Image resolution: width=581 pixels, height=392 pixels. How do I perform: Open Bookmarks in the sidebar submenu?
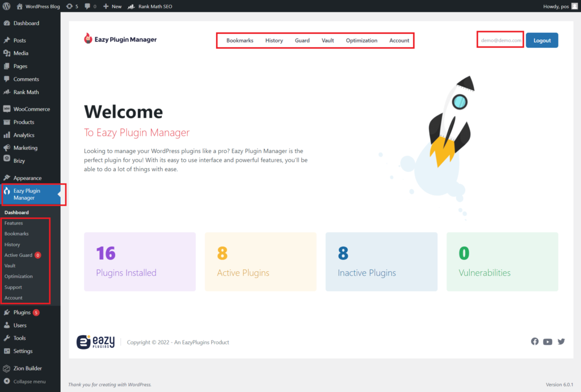[x=16, y=234]
